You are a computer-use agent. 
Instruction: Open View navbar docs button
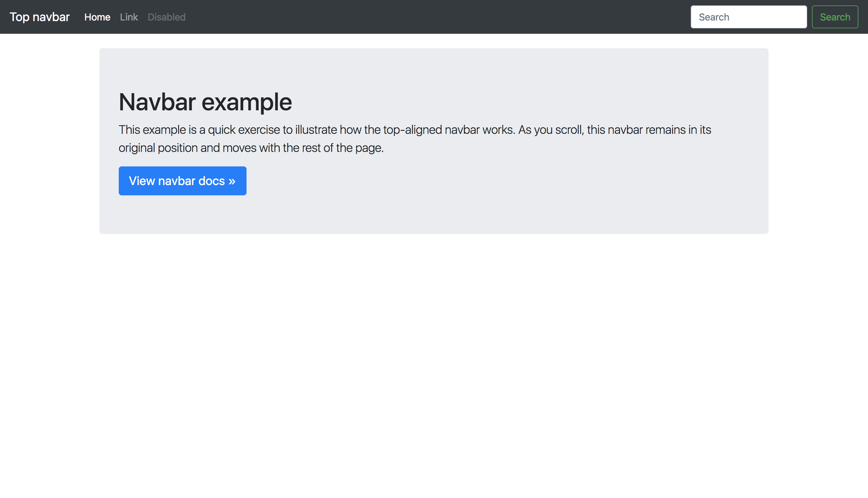click(x=182, y=181)
